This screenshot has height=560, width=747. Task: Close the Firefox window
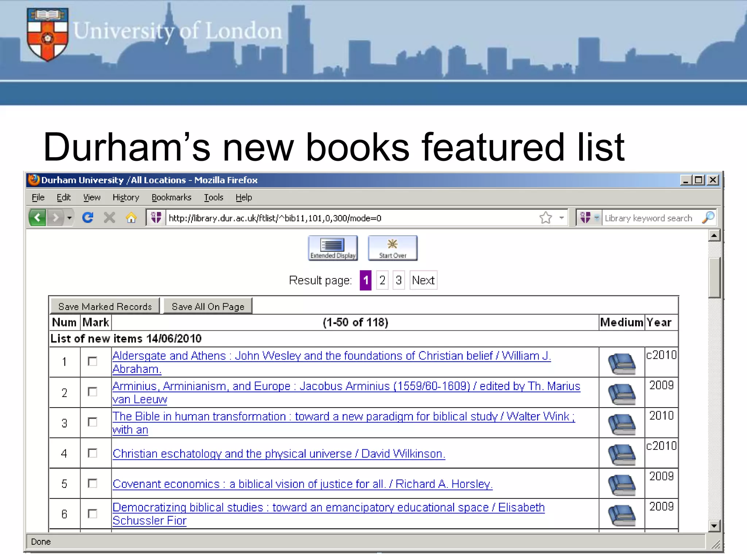(713, 180)
